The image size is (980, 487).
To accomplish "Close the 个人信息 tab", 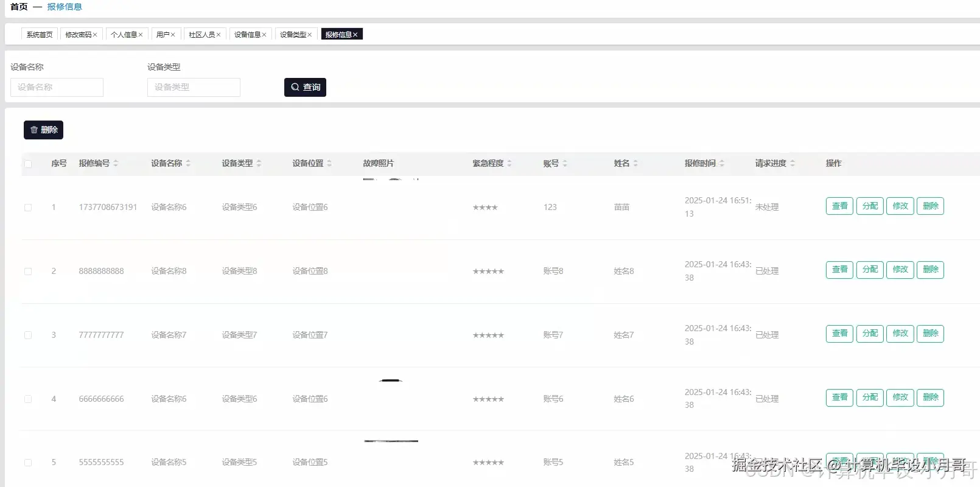I will tap(141, 35).
